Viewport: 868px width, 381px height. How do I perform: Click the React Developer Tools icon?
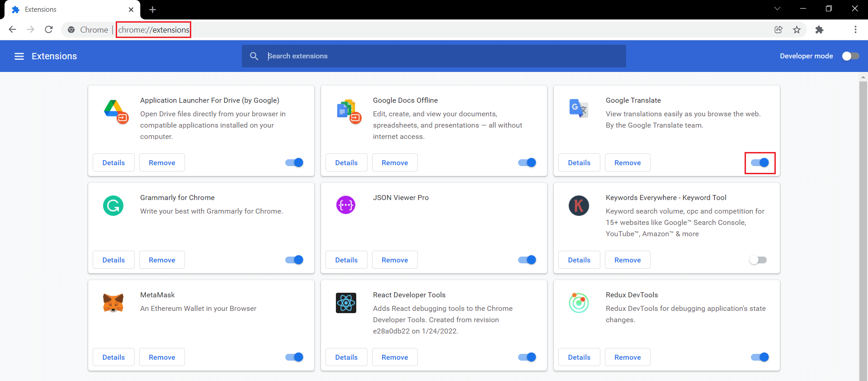click(x=346, y=303)
